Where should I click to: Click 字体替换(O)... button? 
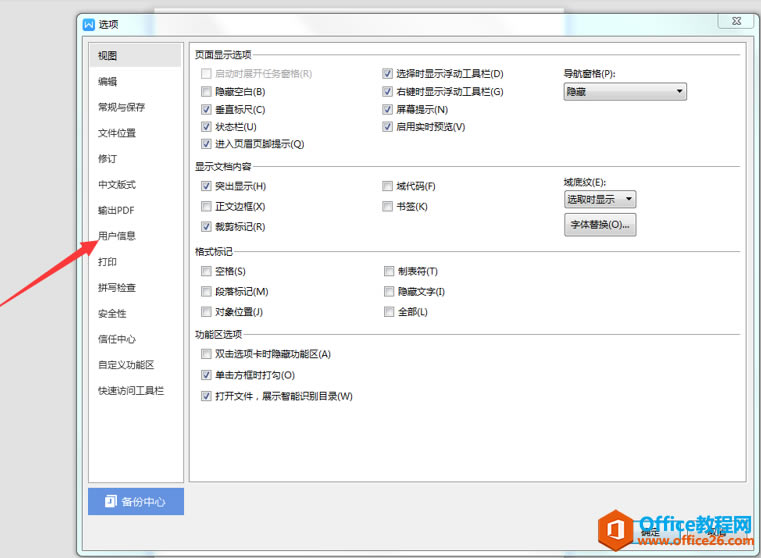click(x=600, y=225)
